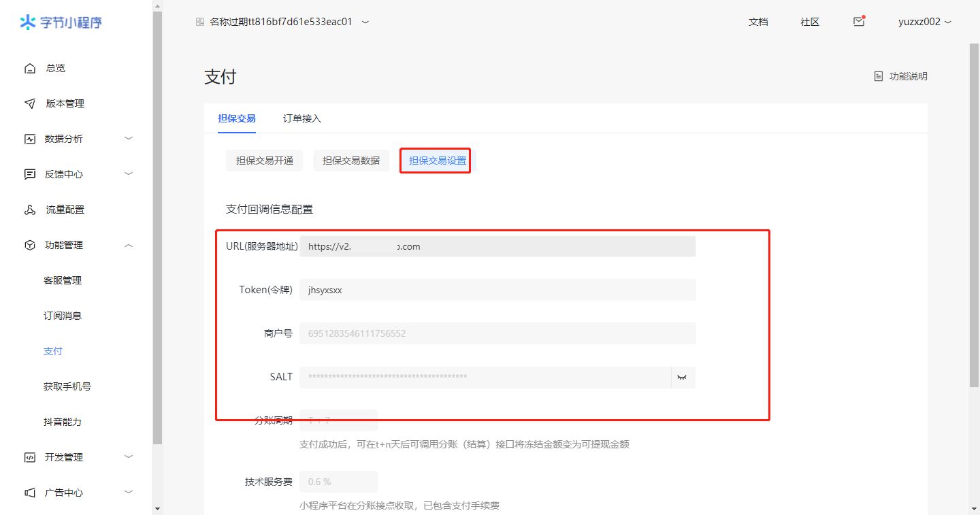The image size is (980, 515).
Task: Click the 字节小程序 logo icon
Action: (27, 22)
